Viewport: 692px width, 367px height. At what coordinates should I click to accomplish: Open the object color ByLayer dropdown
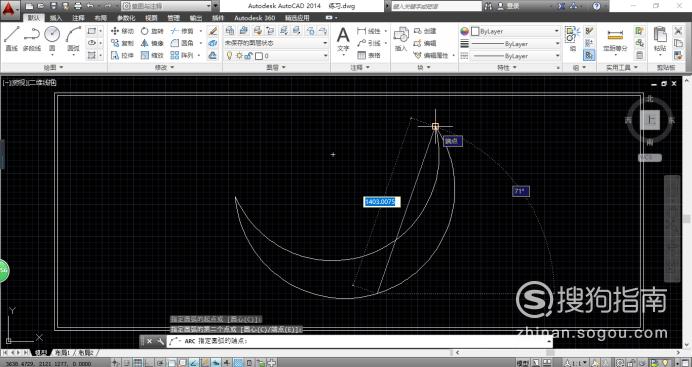[515, 31]
